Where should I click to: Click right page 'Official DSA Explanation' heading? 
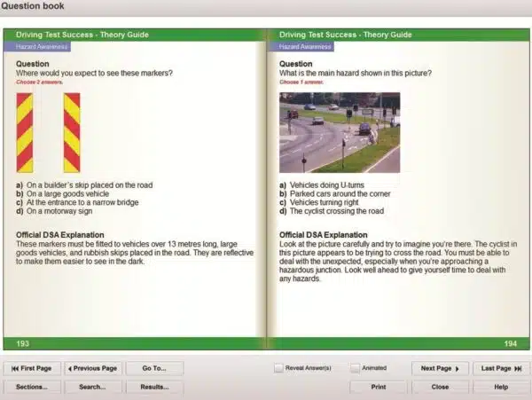pos(324,235)
